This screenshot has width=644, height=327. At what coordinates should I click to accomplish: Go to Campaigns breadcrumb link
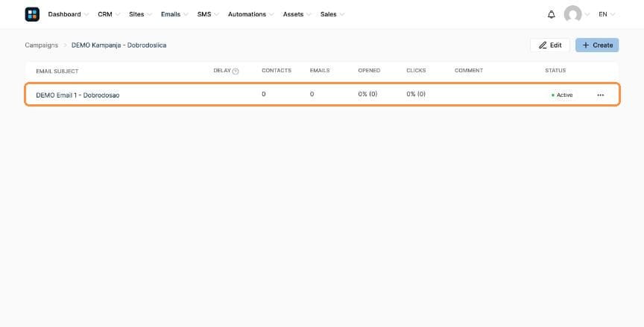(42, 45)
